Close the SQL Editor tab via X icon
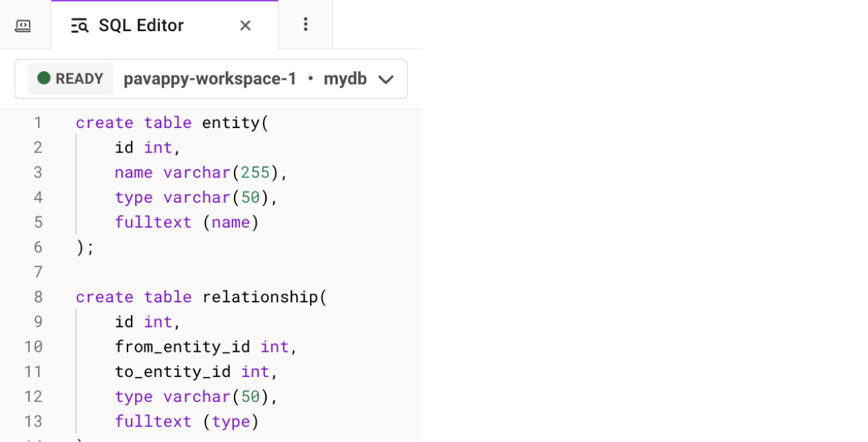Viewport: 868px width, 442px height. [245, 25]
